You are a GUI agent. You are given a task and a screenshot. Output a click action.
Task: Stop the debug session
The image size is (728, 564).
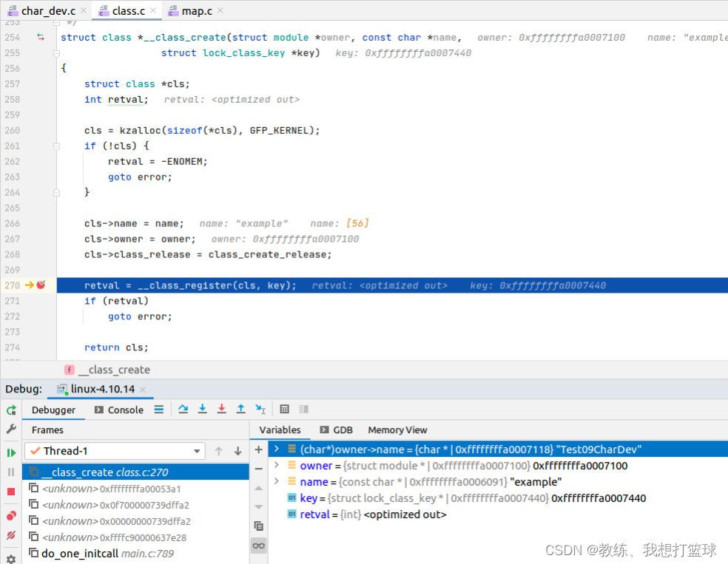click(x=11, y=492)
